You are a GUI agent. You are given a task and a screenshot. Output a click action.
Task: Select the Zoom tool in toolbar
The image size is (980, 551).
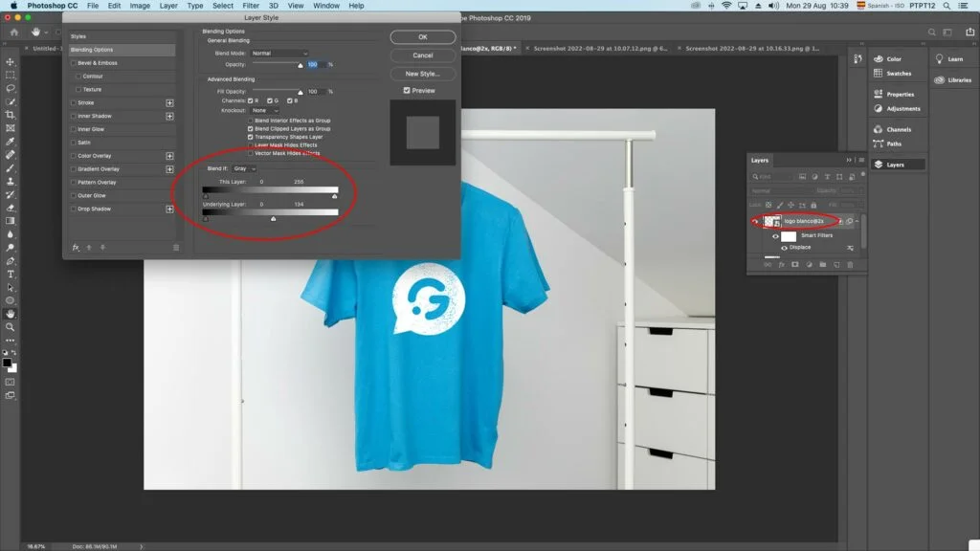(10, 327)
